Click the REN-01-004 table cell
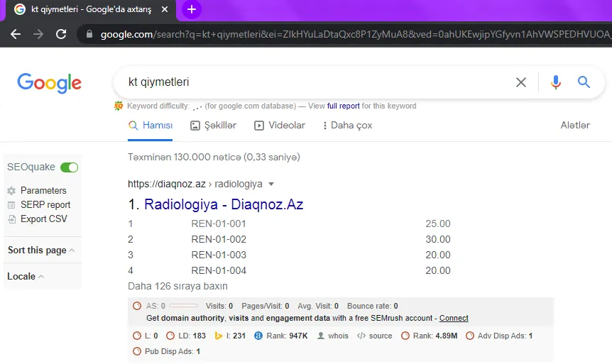Viewport: 612px width, 364px height. coord(219,270)
